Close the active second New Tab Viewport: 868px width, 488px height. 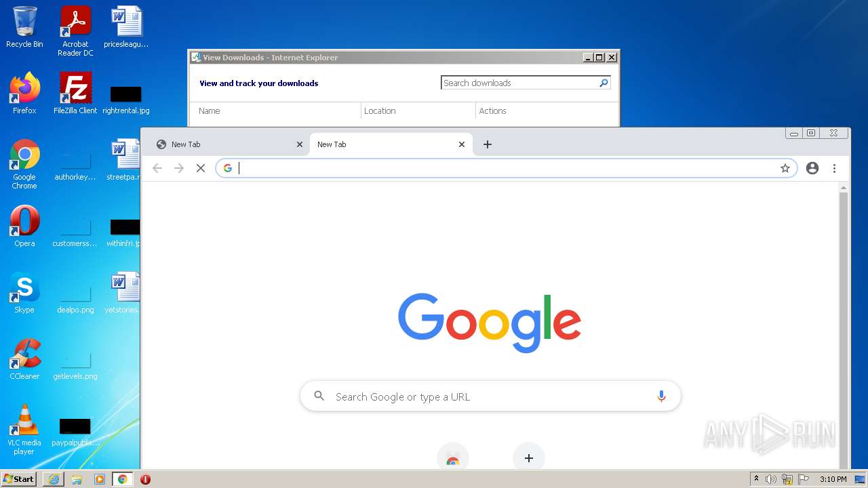[462, 144]
